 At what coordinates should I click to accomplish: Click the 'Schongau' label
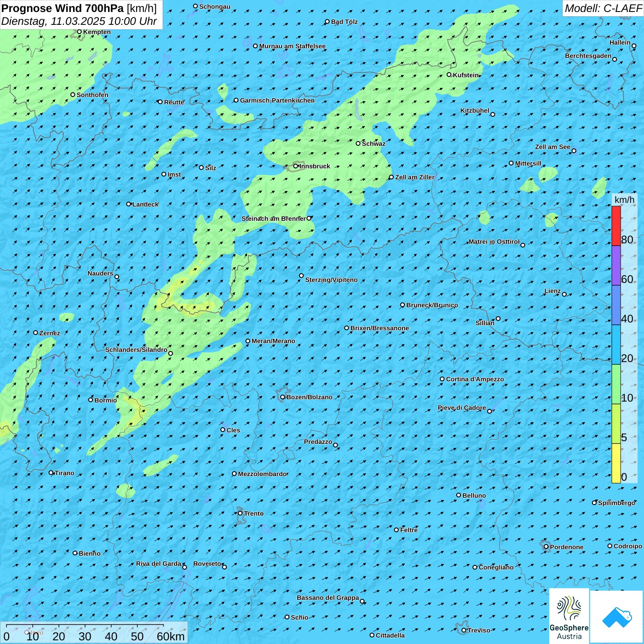click(215, 6)
